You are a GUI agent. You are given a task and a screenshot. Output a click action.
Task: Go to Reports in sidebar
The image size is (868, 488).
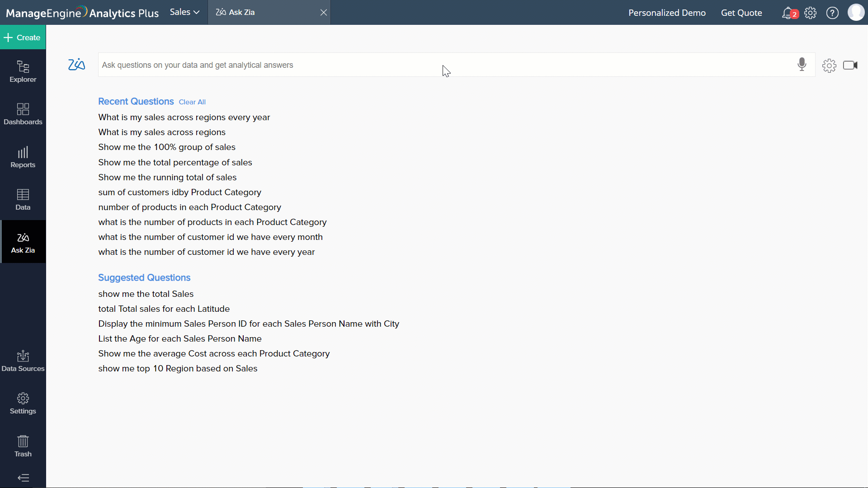[x=23, y=157]
